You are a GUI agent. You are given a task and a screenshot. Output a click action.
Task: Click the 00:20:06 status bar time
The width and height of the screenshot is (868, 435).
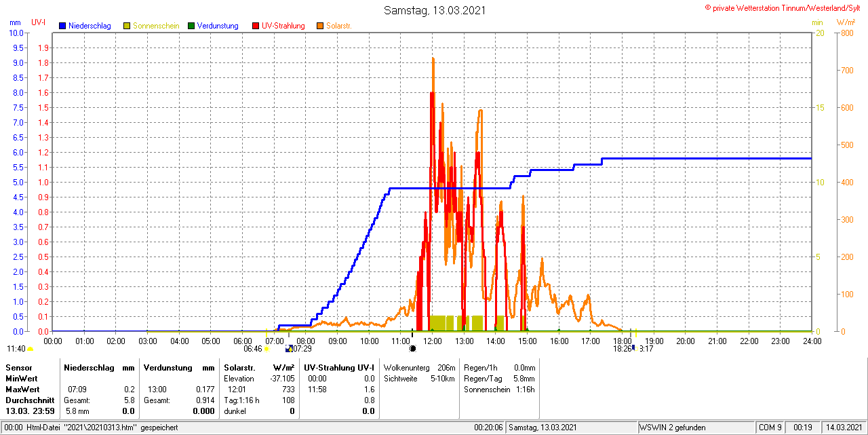point(488,428)
